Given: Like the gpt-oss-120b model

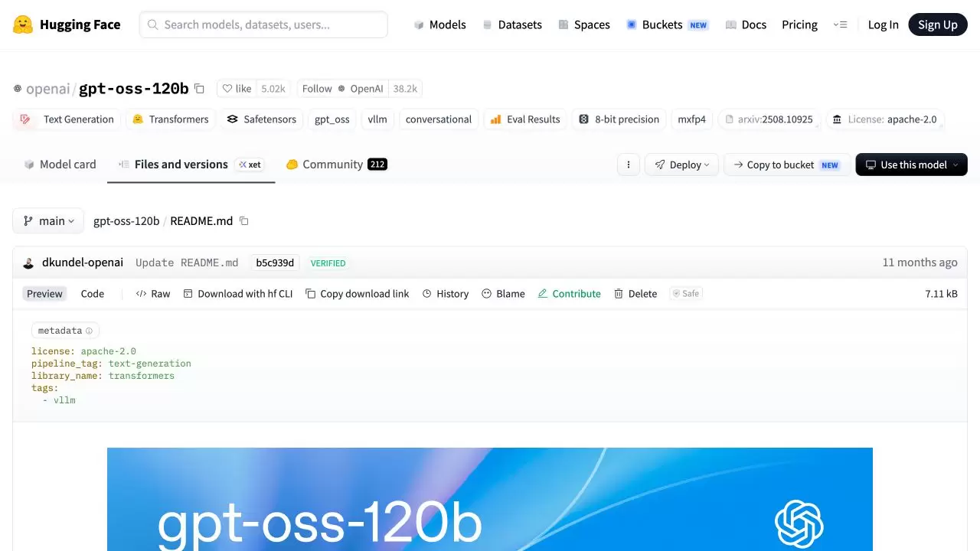Looking at the screenshot, I should coord(237,89).
